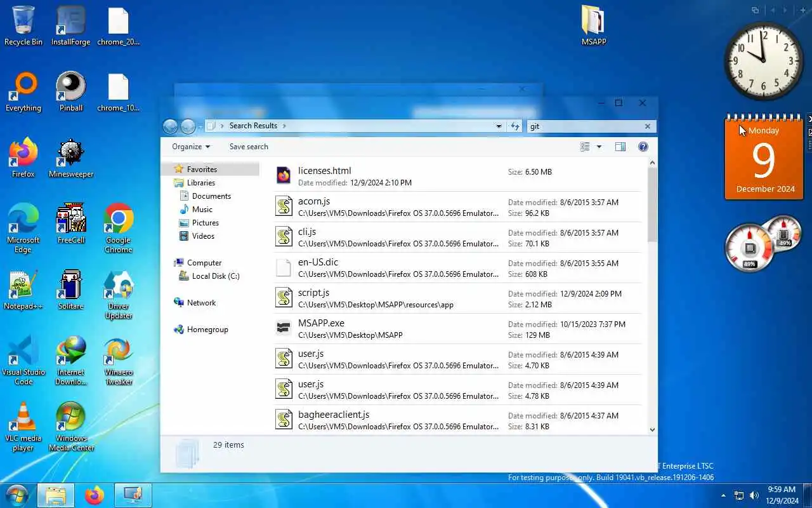
Task: Show hidden tray icons arrow
Action: coord(723,495)
